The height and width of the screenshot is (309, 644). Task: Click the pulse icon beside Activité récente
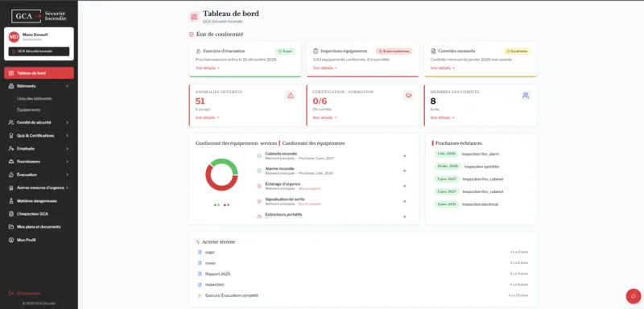pos(197,242)
